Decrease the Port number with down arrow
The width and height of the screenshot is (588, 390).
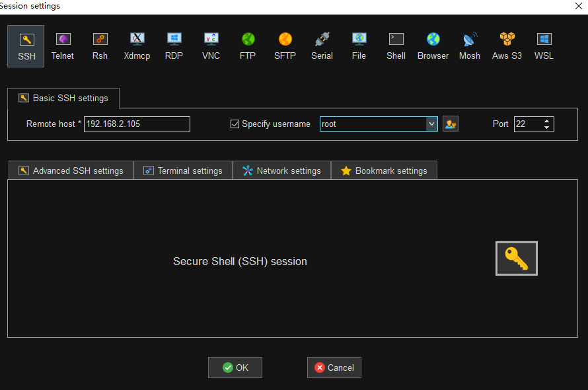(547, 127)
